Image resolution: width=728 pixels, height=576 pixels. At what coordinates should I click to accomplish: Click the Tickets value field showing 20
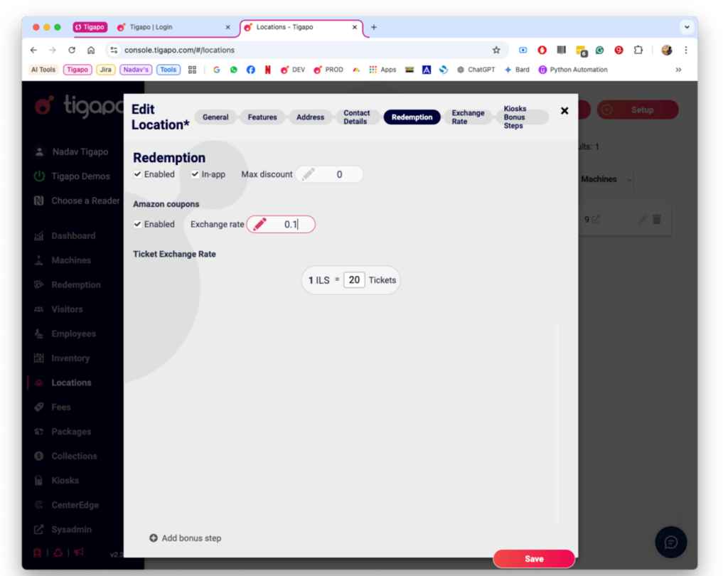pyautogui.click(x=354, y=279)
